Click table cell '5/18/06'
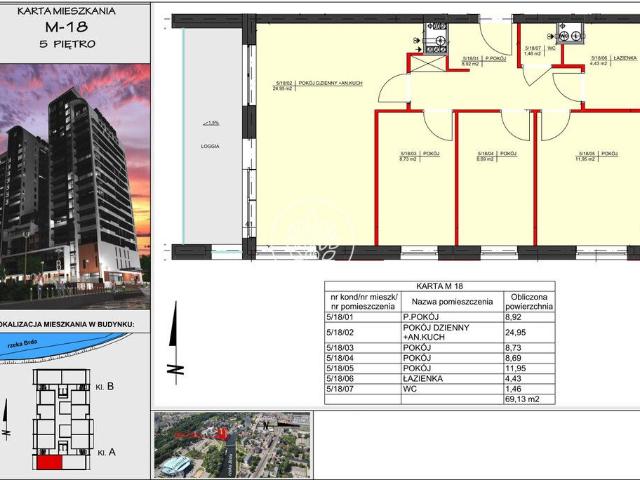This screenshot has width=640, height=480. click(340, 378)
